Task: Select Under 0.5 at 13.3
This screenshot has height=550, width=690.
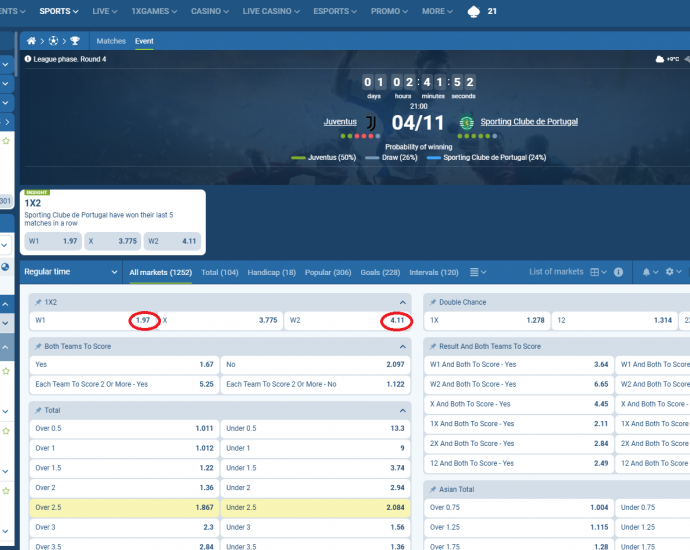Action: coord(315,428)
